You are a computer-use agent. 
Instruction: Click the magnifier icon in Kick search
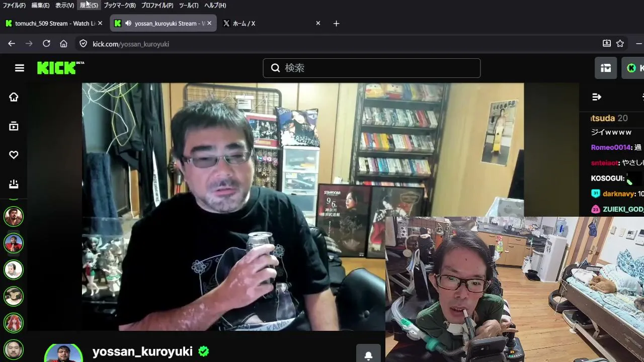[x=275, y=68]
